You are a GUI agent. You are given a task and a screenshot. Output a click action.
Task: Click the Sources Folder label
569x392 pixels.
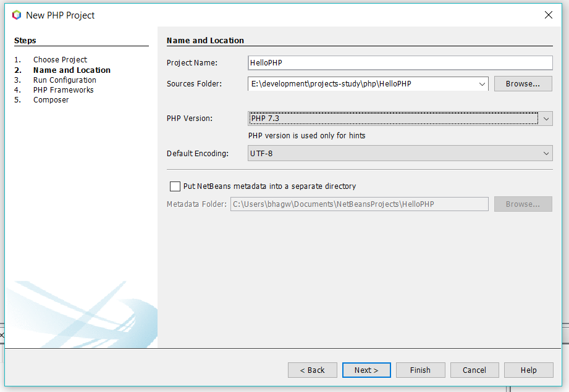click(194, 84)
